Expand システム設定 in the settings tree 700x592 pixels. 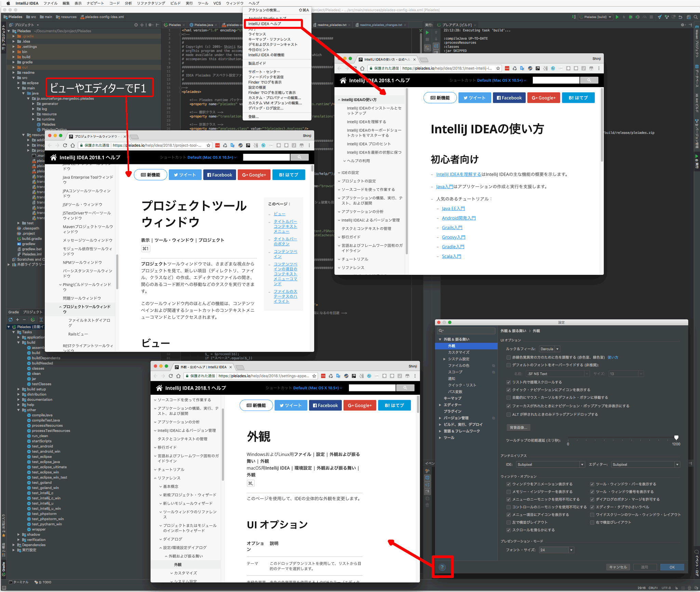(444, 359)
